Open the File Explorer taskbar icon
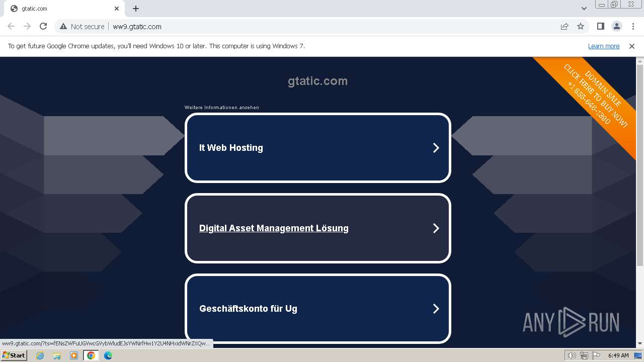Screen dimensions: 644x362 click(x=57, y=355)
